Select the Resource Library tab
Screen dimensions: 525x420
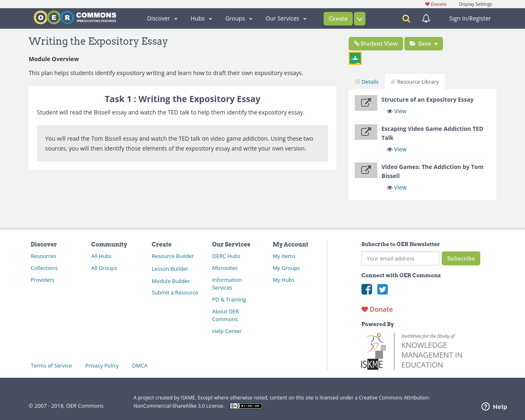click(x=415, y=81)
